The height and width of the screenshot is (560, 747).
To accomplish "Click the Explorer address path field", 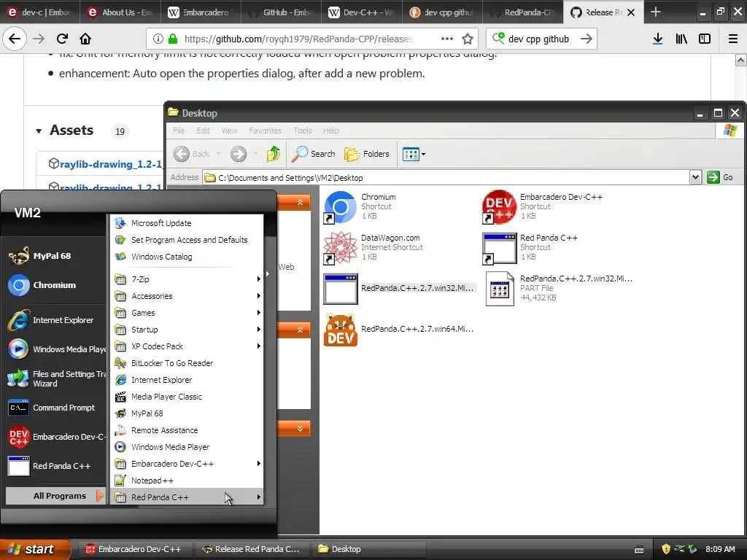I will pyautogui.click(x=446, y=178).
